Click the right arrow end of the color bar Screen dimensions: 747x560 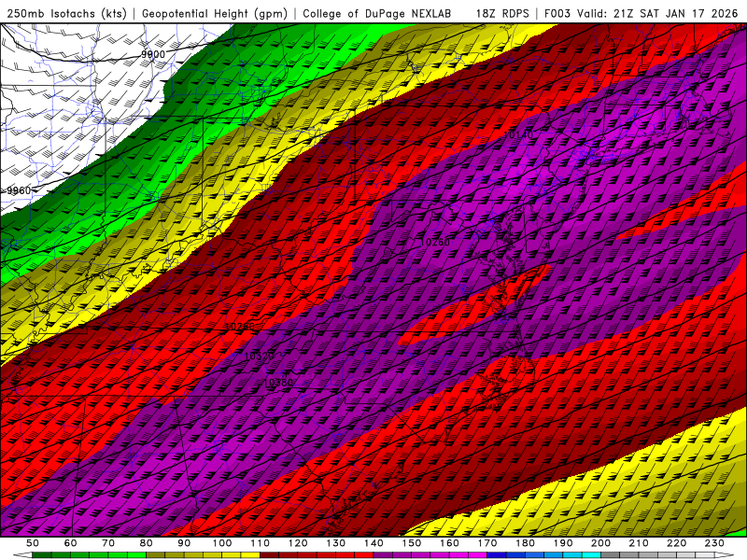[x=725, y=555]
